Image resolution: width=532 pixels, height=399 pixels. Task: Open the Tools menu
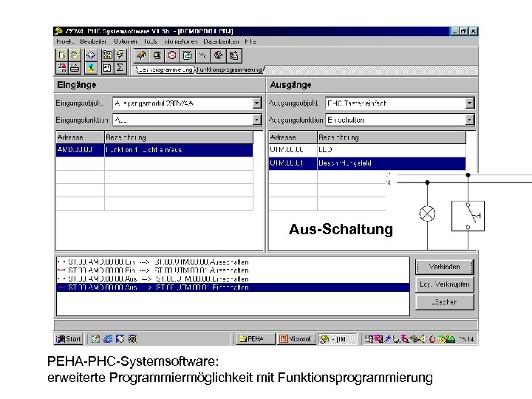[150, 41]
